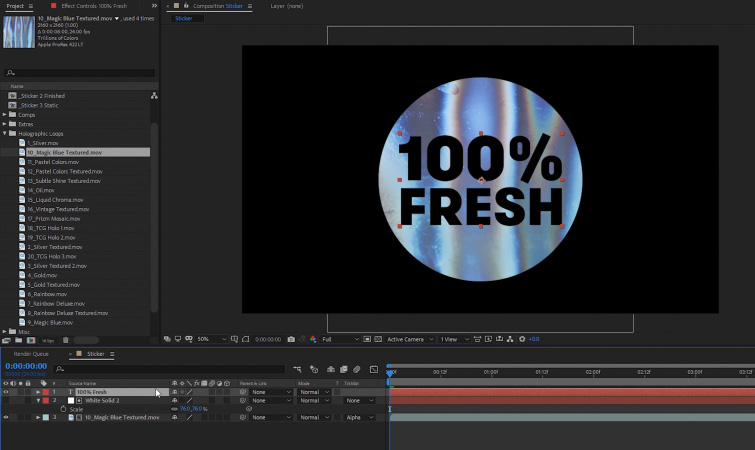
Task: Toggle shy switch on White Solid 2 layer
Action: tap(174, 400)
